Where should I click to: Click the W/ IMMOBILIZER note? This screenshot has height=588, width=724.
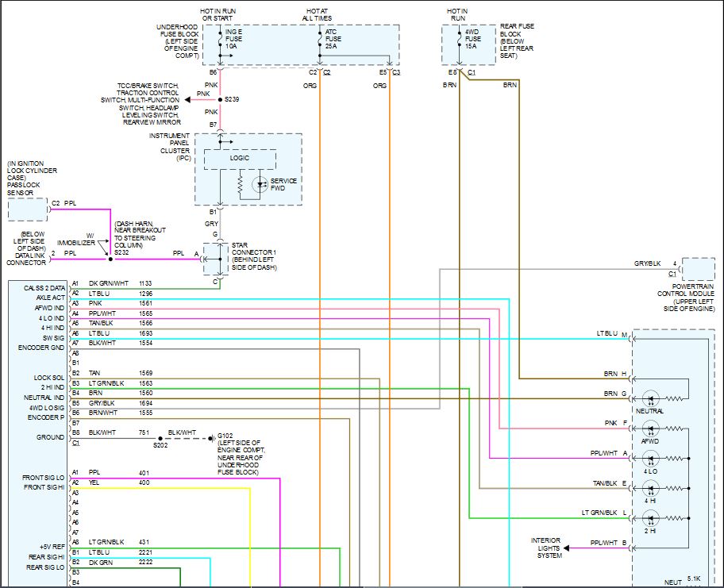tap(76, 239)
